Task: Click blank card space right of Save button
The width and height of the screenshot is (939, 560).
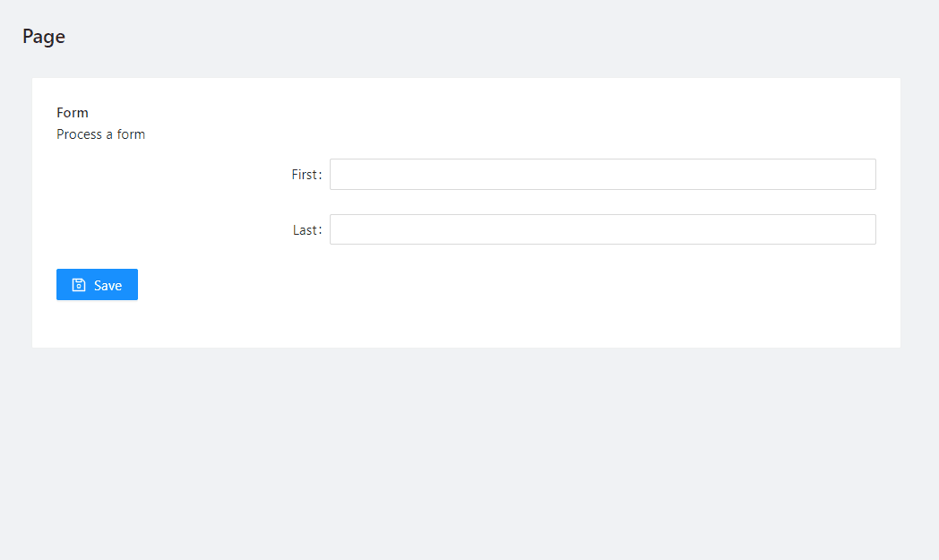Action: click(x=448, y=285)
